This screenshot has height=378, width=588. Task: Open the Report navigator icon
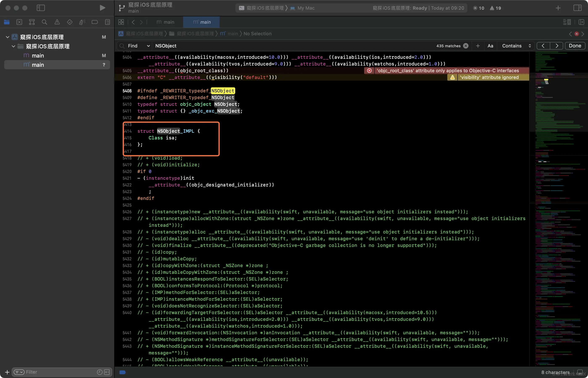[x=108, y=22]
